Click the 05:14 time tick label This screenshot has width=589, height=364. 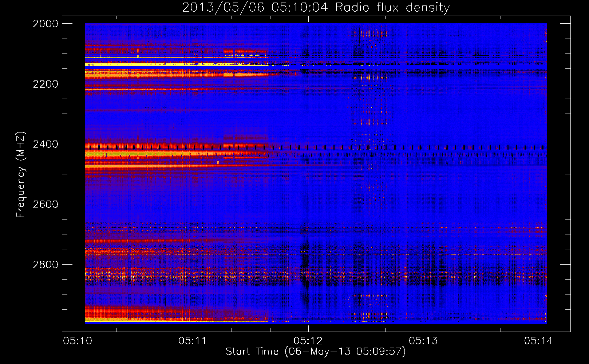coord(538,341)
